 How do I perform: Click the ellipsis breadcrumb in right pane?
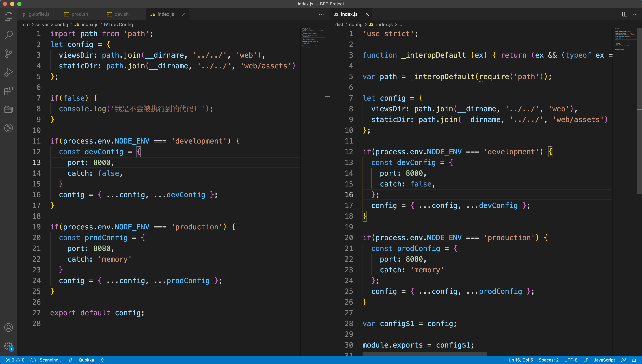pyautogui.click(x=400, y=25)
